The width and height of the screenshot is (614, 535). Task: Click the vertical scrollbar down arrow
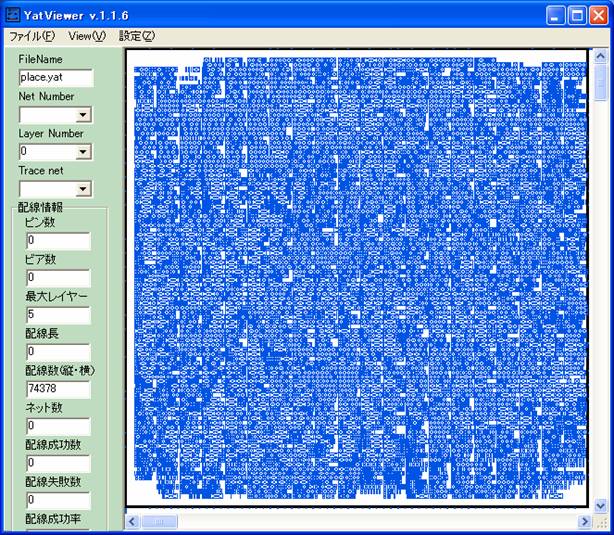[x=600, y=505]
